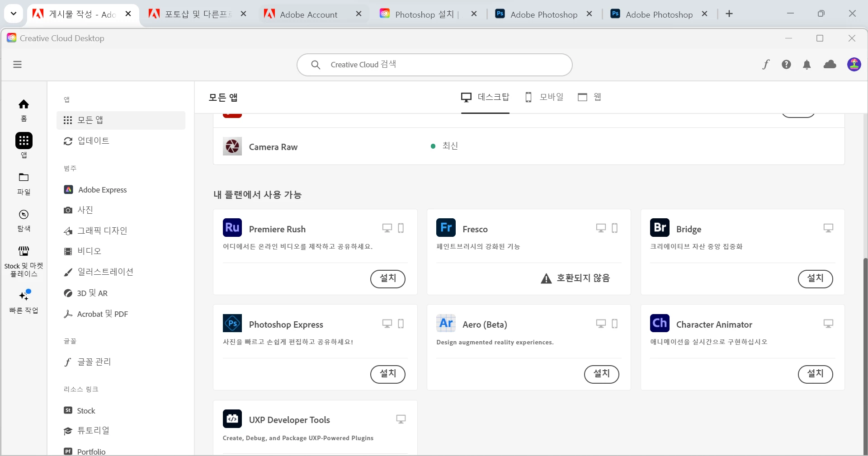Click the Portfolio icon in resource links
Viewport: 868px width, 456px height.
68,451
